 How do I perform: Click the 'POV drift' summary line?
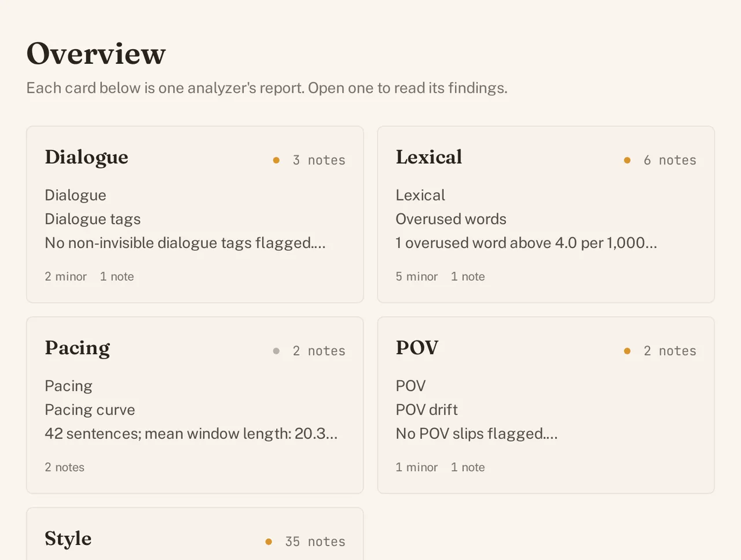[427, 410]
